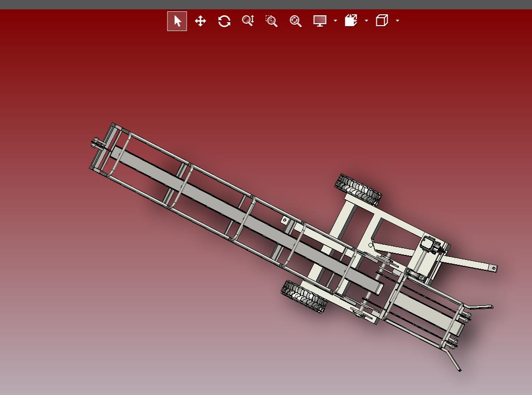Image resolution: width=532 pixels, height=395 pixels.
Task: Click the Zoom to fit icon
Action: tap(296, 21)
